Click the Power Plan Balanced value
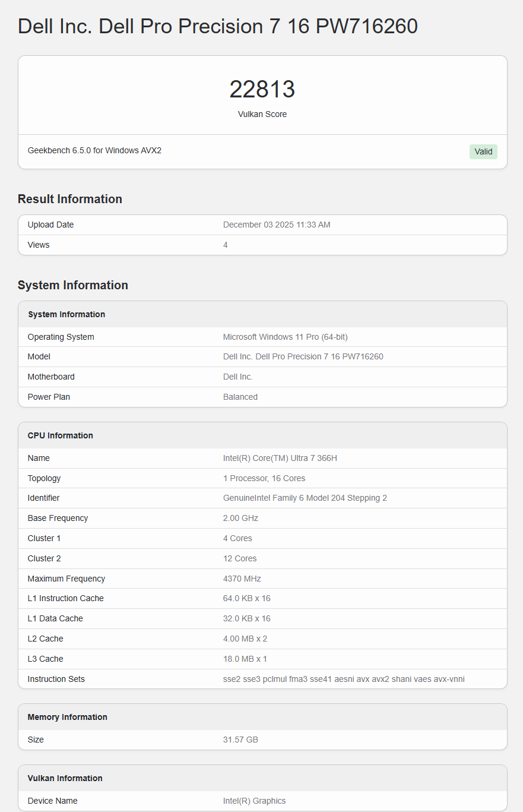Viewport: 523px width, 812px height. (x=240, y=397)
